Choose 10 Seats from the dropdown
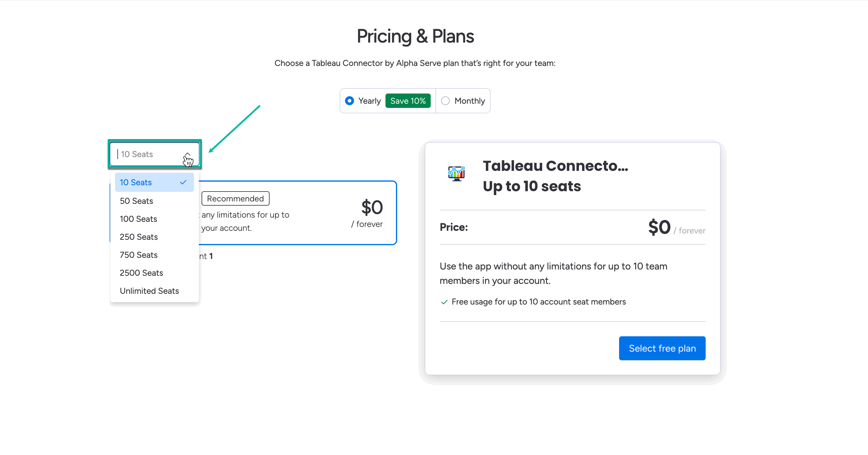The height and width of the screenshot is (455, 868). coord(136,182)
